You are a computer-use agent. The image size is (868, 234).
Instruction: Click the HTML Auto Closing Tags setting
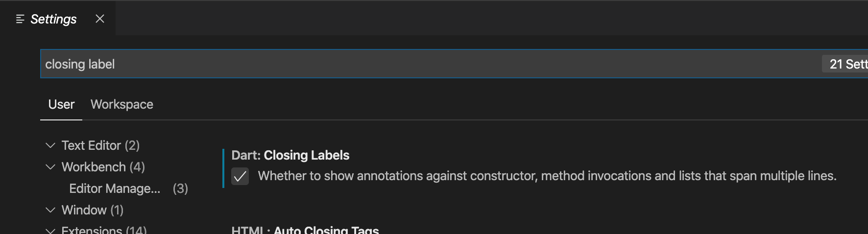click(x=305, y=230)
